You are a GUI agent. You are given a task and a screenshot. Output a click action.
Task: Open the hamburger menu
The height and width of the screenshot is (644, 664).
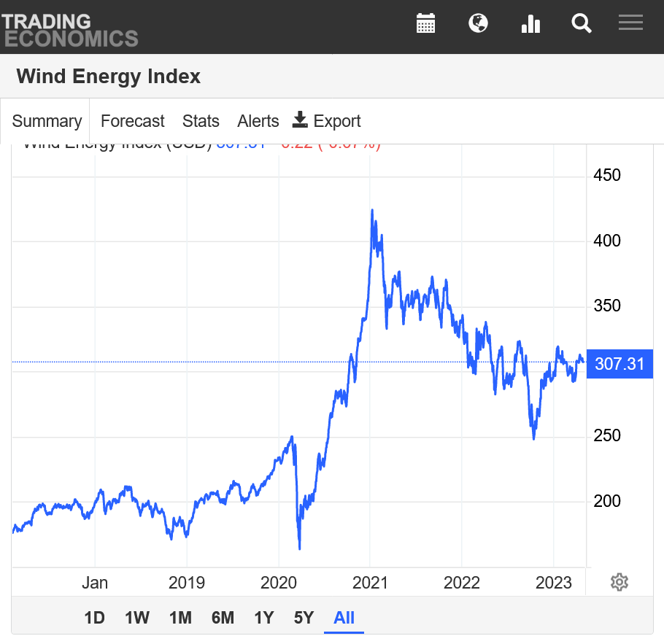pyautogui.click(x=630, y=23)
